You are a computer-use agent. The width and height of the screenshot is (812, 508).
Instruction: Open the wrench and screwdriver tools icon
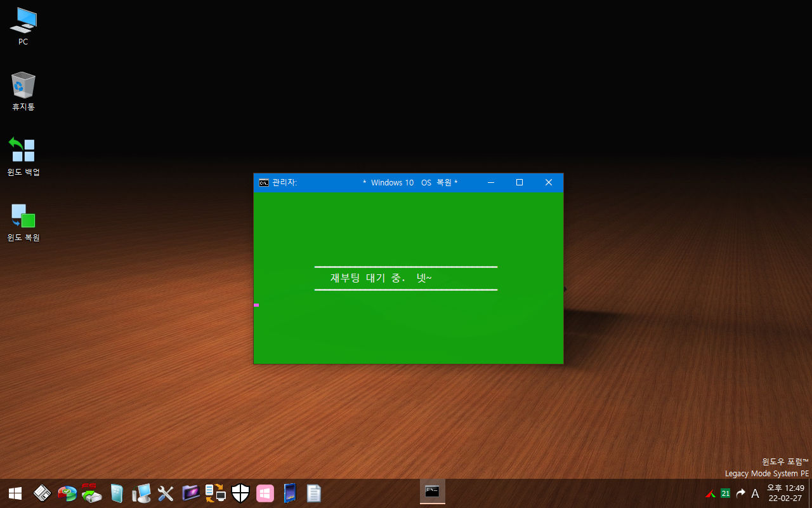point(166,493)
